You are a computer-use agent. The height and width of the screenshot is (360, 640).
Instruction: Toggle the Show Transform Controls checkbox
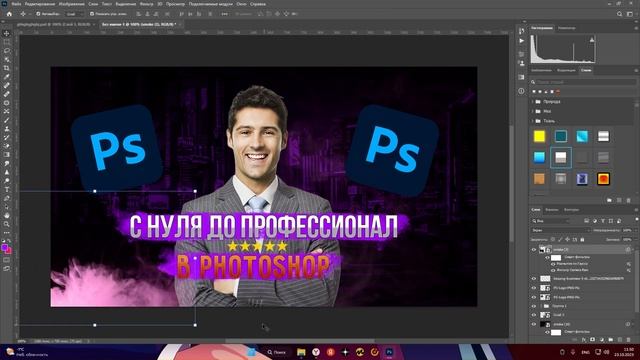click(92, 14)
